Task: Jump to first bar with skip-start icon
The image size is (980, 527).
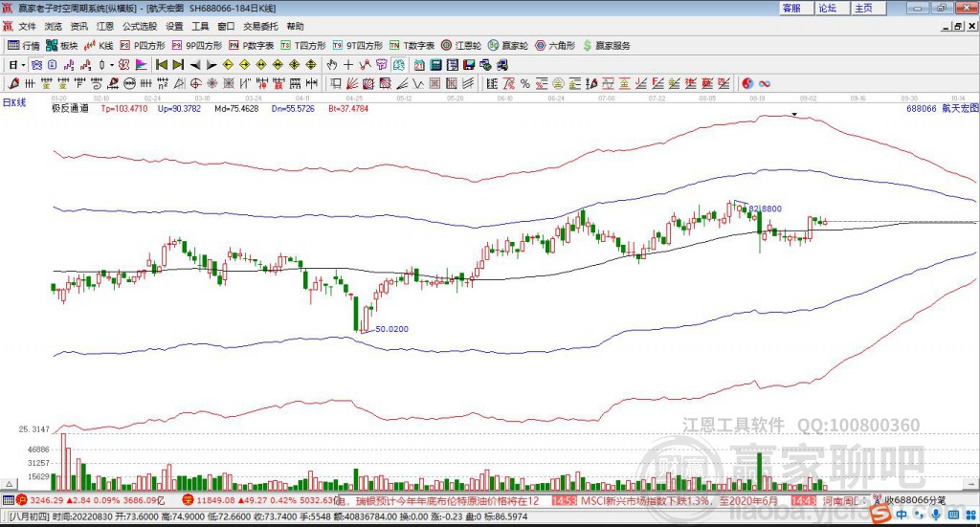Action: pos(161,65)
